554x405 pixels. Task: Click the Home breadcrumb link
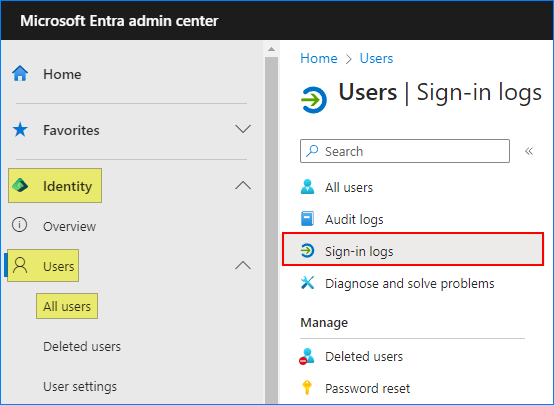(319, 58)
